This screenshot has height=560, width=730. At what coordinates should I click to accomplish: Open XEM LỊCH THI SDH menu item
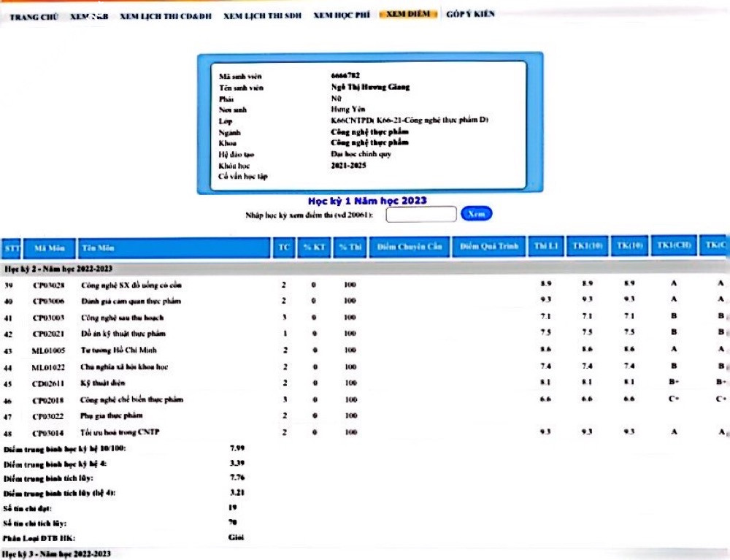[x=263, y=15]
